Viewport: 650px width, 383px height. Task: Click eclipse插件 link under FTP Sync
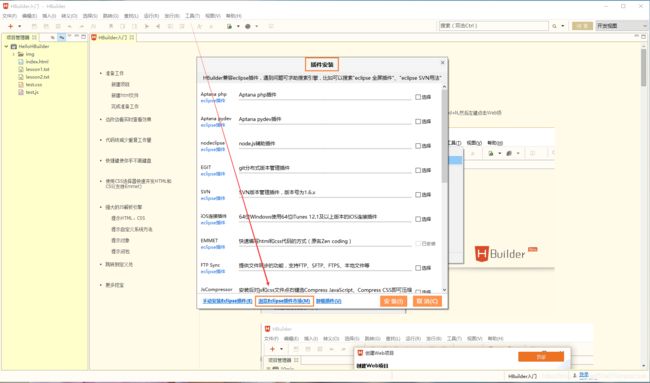click(213, 271)
